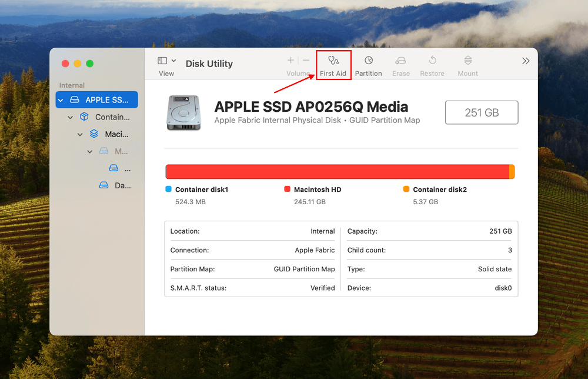Click the First Aid stethoscope icon

[333, 61]
